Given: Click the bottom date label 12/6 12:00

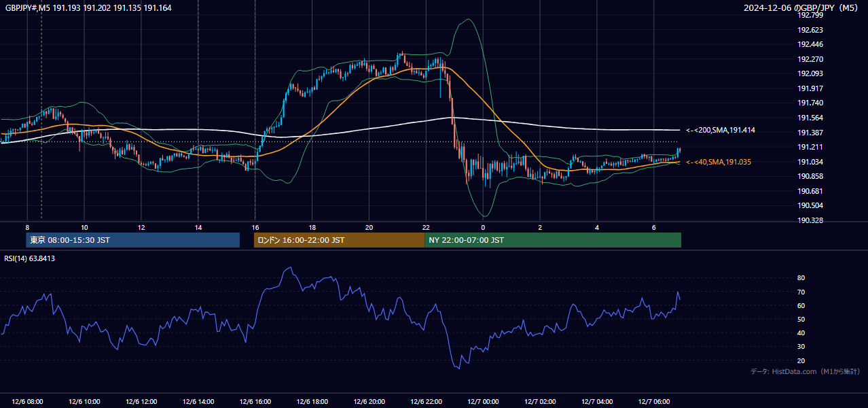Looking at the screenshot, I should point(141,401).
